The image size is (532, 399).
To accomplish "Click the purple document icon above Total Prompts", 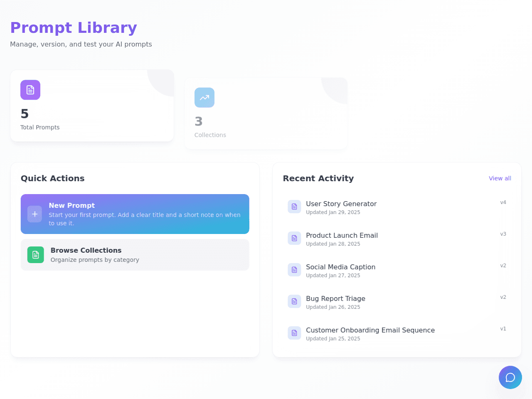I will coord(30,90).
